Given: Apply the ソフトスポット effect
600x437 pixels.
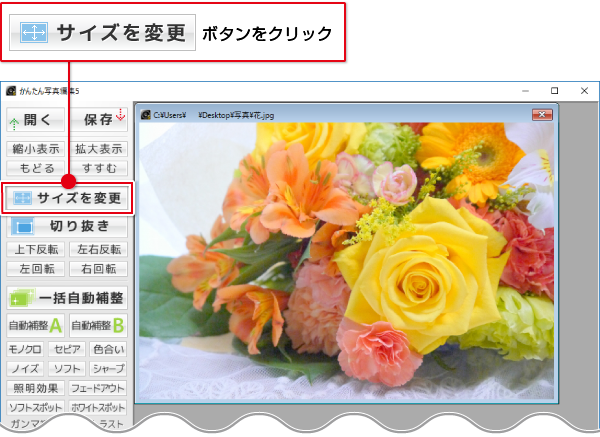Looking at the screenshot, I should [35, 408].
